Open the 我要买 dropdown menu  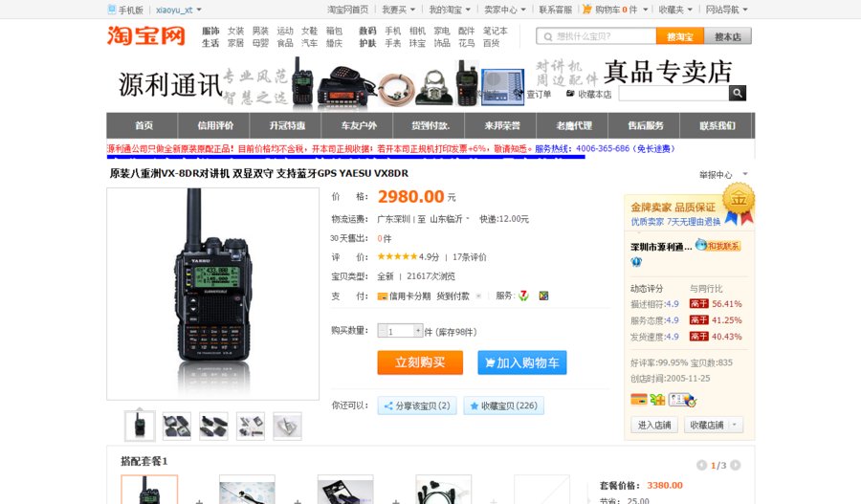399,10
